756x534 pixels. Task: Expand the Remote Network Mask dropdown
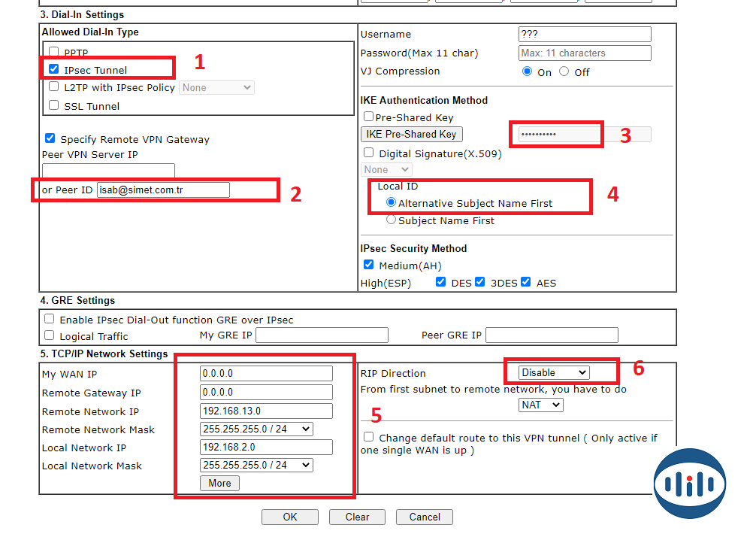[256, 429]
